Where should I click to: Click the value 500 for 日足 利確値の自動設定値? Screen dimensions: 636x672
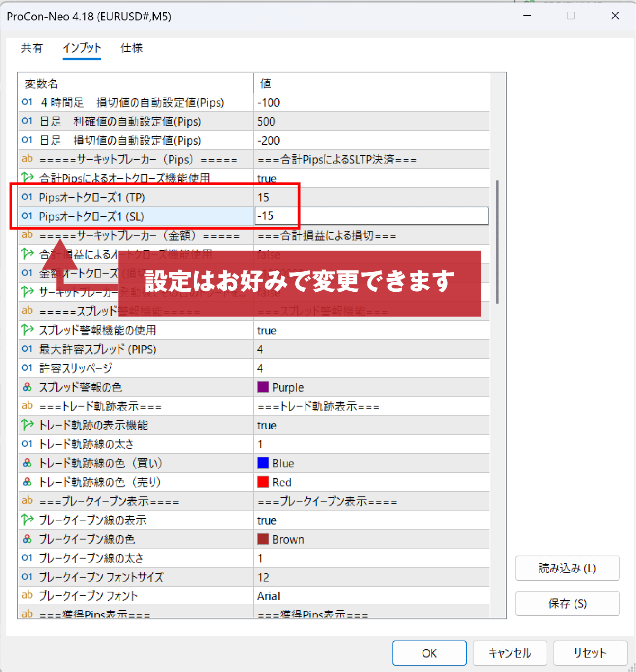coord(266,122)
